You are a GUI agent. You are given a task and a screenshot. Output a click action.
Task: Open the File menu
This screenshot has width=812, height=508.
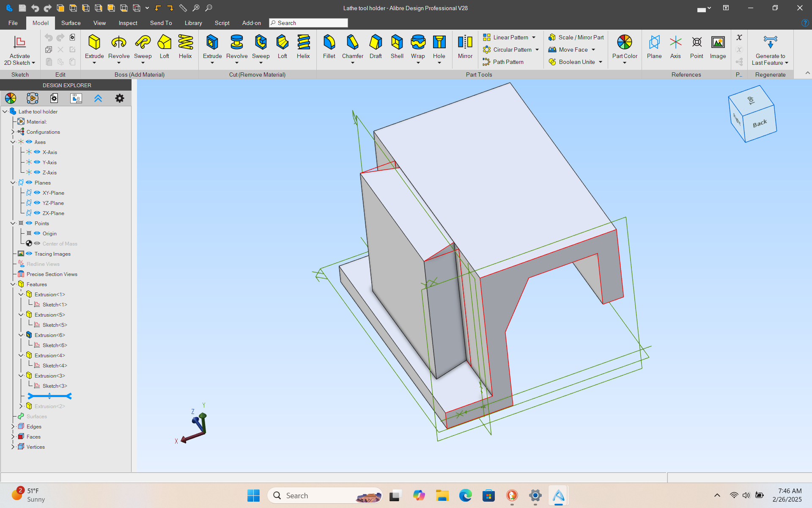pos(13,23)
